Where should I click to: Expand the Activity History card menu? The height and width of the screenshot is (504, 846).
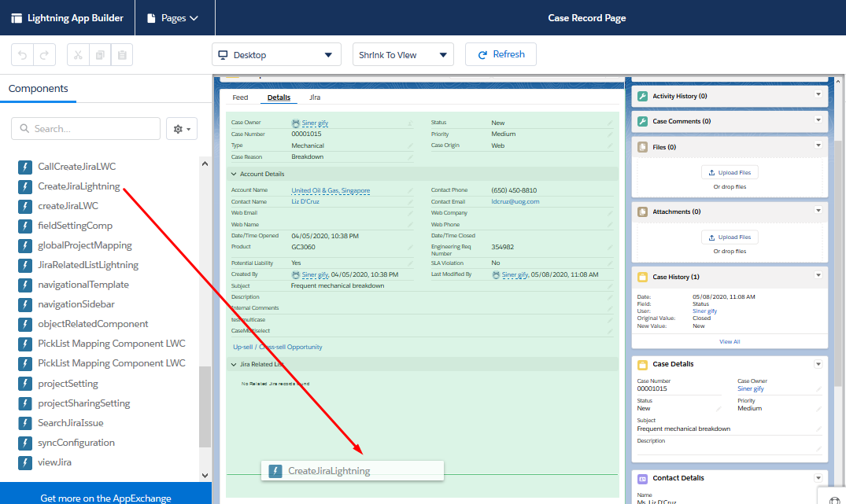pos(818,94)
